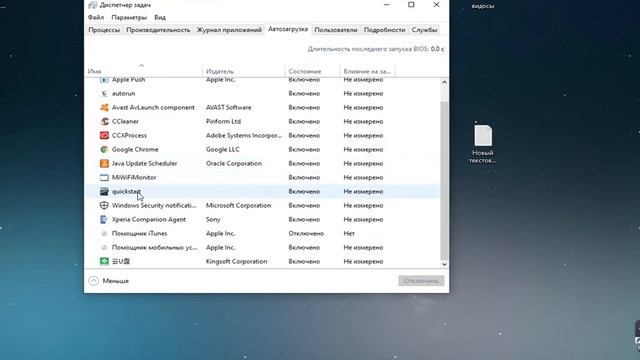
Task: Minimize the Диспетчер задач window
Action: (387, 5)
